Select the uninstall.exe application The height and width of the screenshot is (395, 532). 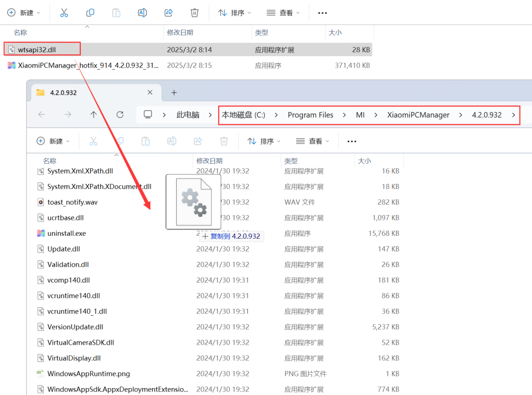[66, 233]
